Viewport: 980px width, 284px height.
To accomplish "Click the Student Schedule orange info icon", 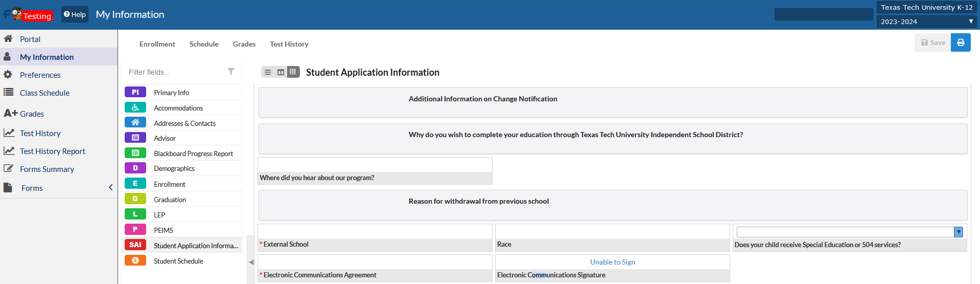I will [135, 260].
